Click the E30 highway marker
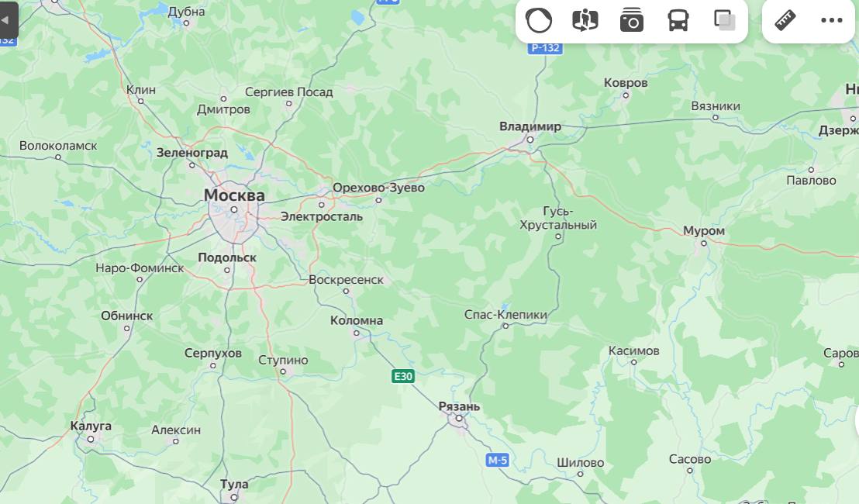This screenshot has height=504, width=859. (x=403, y=376)
